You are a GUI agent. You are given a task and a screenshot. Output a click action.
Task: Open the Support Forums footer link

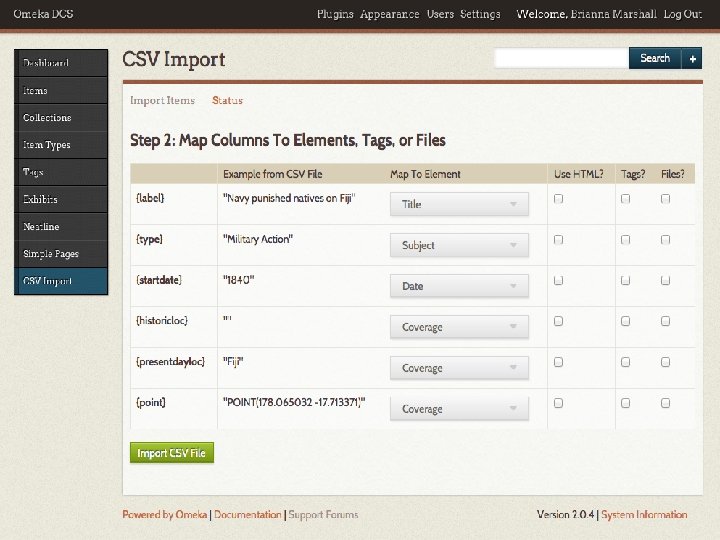click(323, 515)
